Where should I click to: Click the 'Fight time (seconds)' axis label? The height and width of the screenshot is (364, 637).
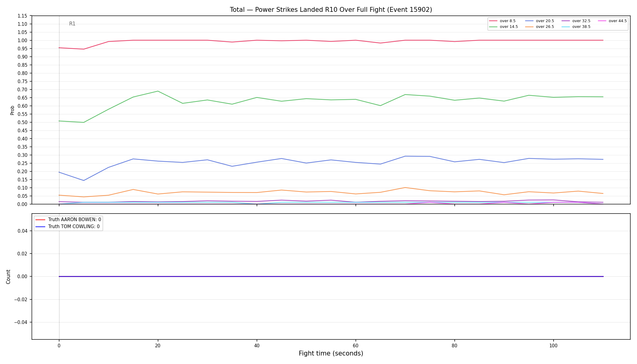pos(331,353)
